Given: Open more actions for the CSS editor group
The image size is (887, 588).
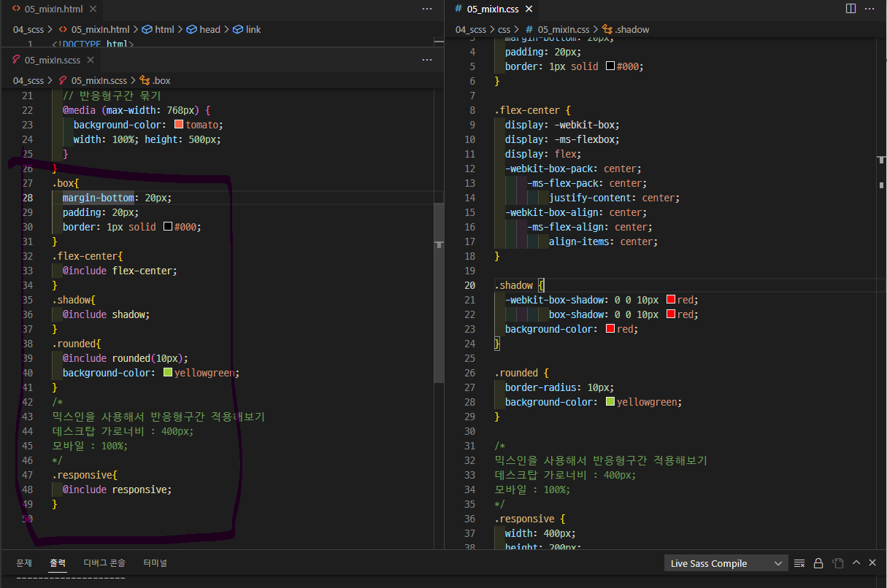Looking at the screenshot, I should (x=869, y=9).
